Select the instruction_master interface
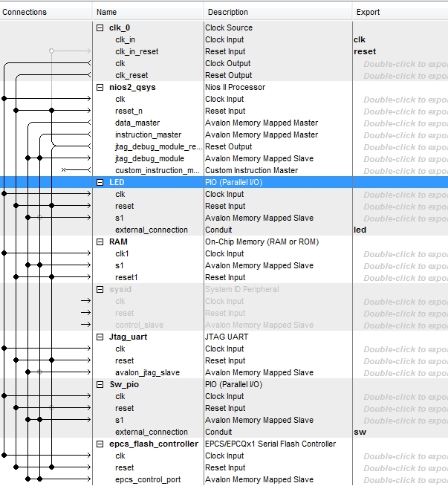The width and height of the screenshot is (448, 486). [148, 135]
